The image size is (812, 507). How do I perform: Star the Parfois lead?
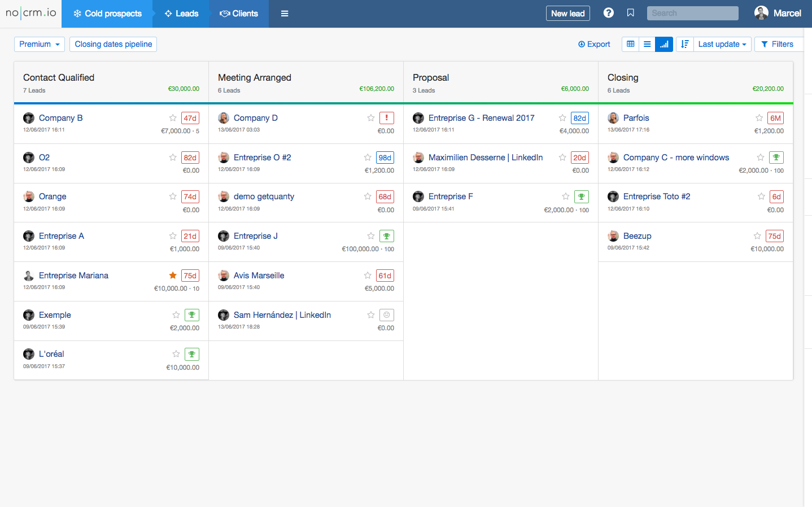pyautogui.click(x=759, y=118)
